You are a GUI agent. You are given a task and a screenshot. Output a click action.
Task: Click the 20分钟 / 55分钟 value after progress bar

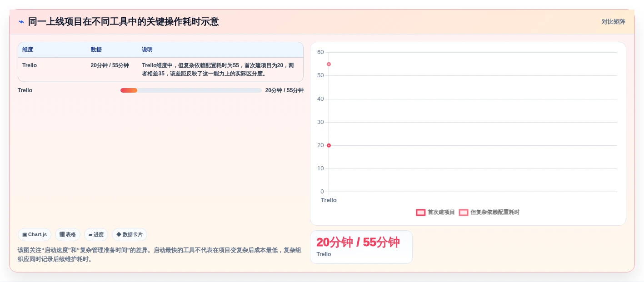285,90
